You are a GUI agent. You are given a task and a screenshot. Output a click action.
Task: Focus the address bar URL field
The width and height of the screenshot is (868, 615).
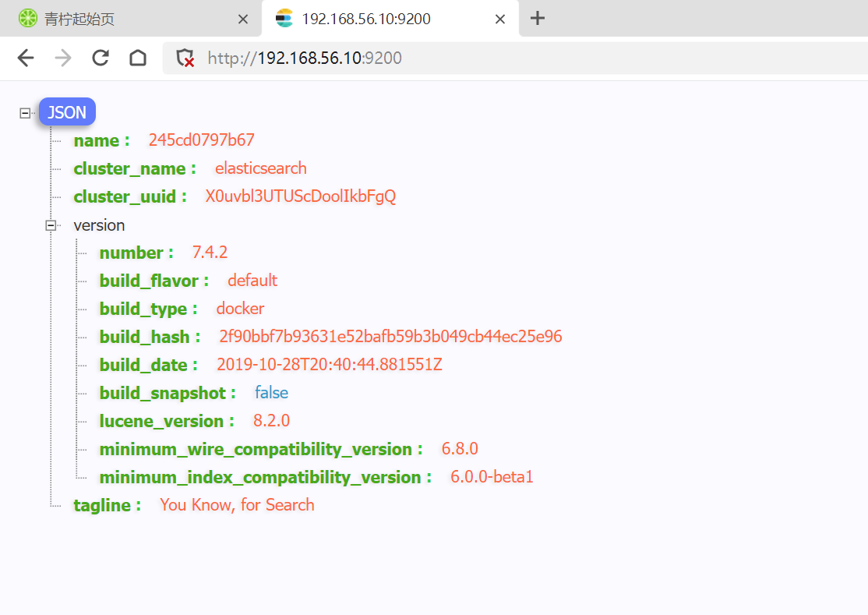tap(515, 58)
